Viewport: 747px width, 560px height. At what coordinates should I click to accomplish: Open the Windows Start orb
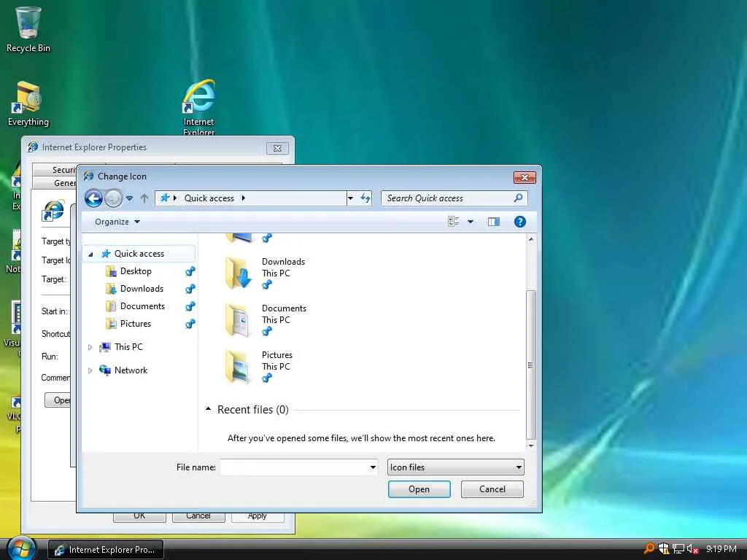point(21,549)
